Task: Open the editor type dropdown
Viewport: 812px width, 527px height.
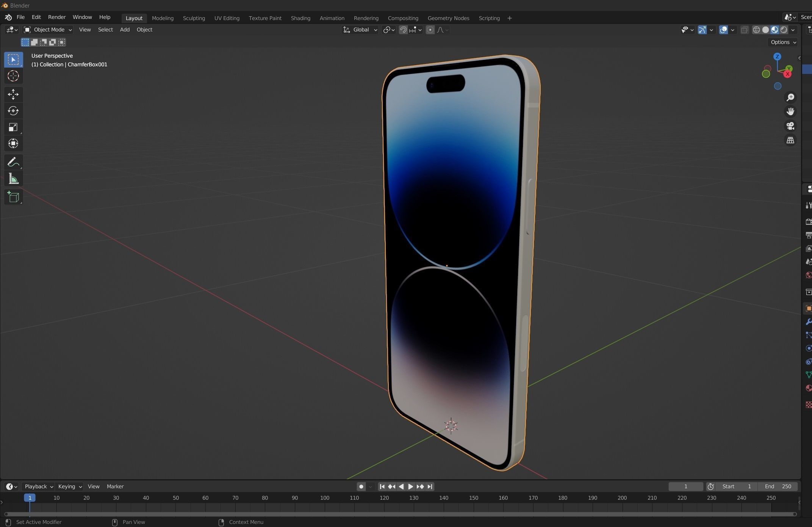Action: (11, 30)
